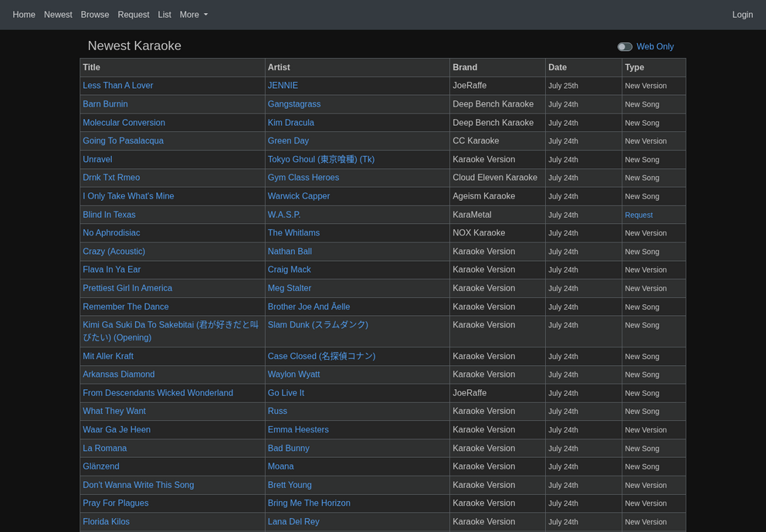
Task: Click the Request type link
Action: 639,215
